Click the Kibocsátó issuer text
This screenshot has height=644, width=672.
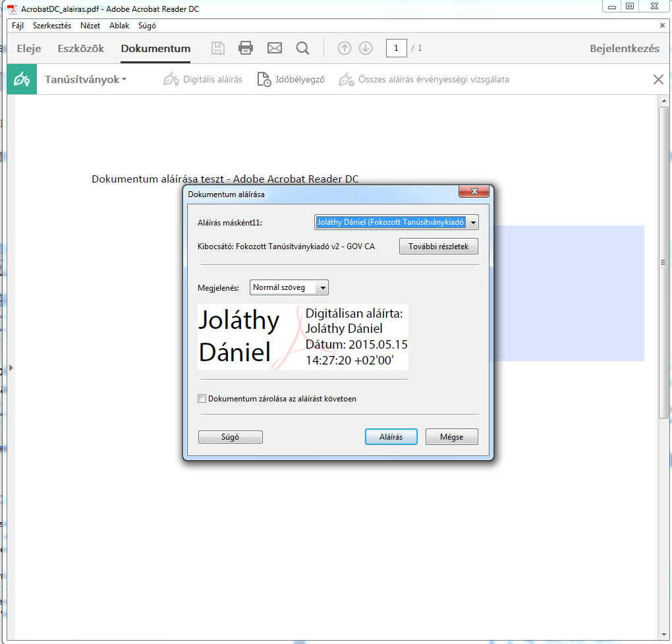coord(286,246)
